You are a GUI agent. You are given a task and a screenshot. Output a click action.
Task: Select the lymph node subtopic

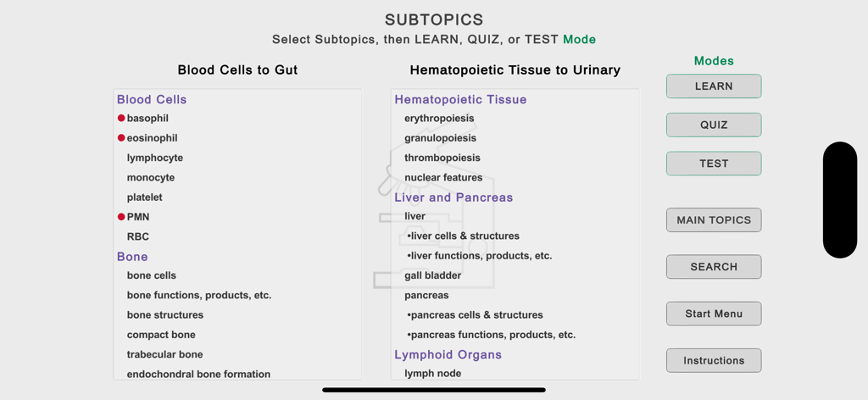433,374
